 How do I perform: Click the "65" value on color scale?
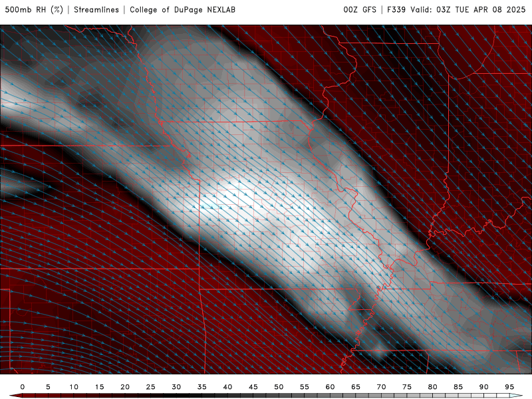click(x=356, y=387)
